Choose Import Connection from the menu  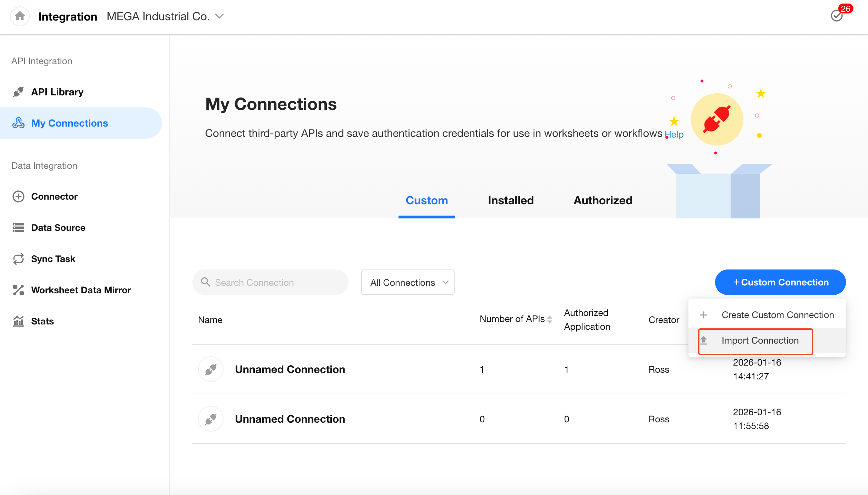760,340
